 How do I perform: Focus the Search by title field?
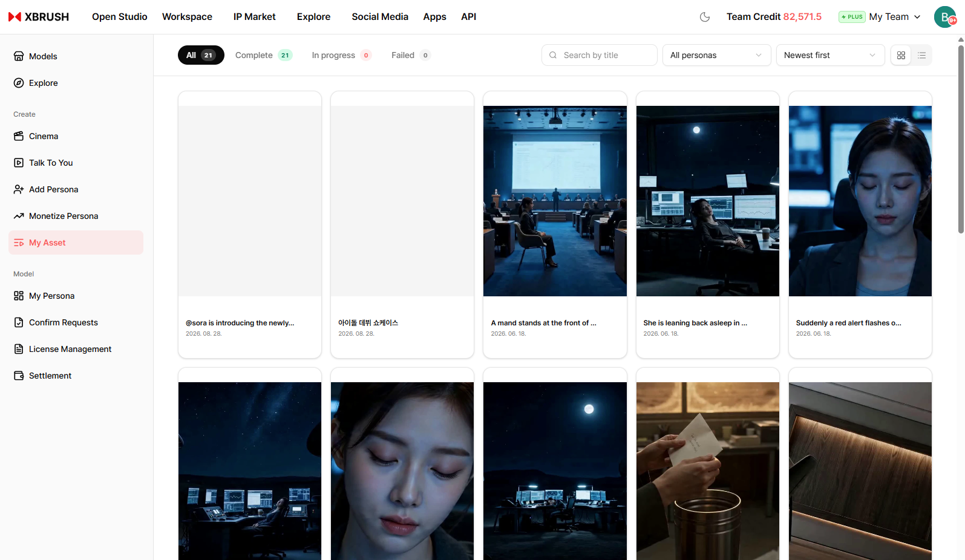(x=600, y=55)
